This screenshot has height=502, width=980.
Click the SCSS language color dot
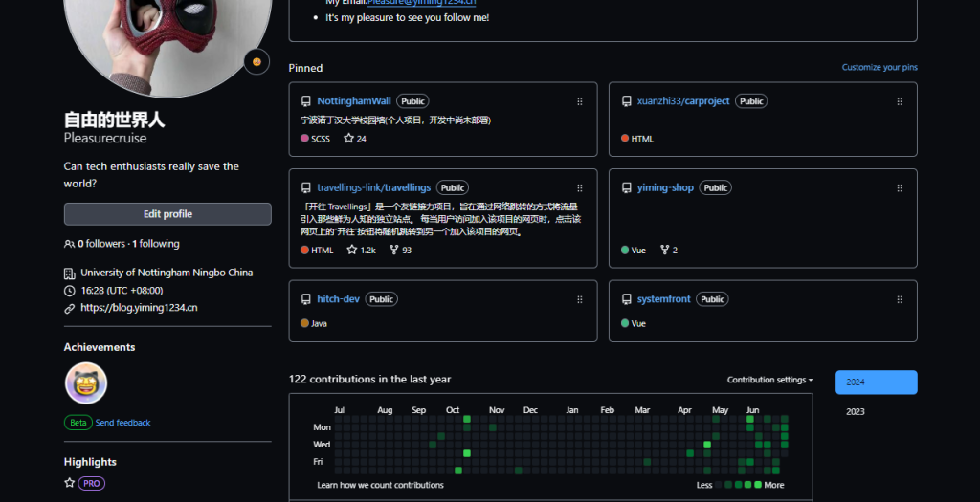[304, 138]
